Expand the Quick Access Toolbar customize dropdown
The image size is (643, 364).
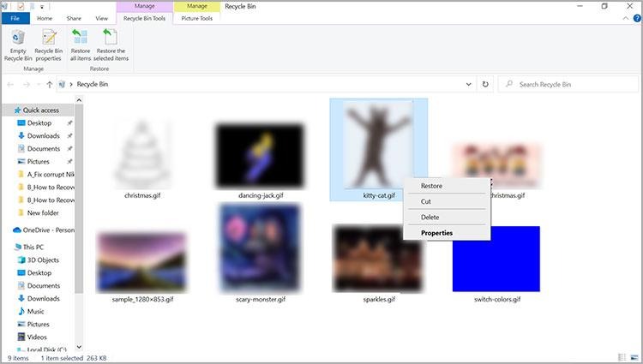[44, 6]
